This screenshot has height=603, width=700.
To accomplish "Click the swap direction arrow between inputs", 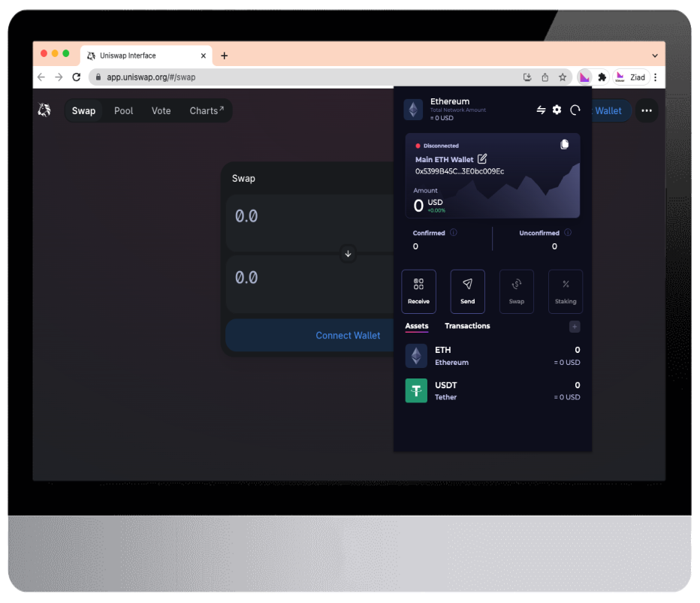I will [x=348, y=254].
